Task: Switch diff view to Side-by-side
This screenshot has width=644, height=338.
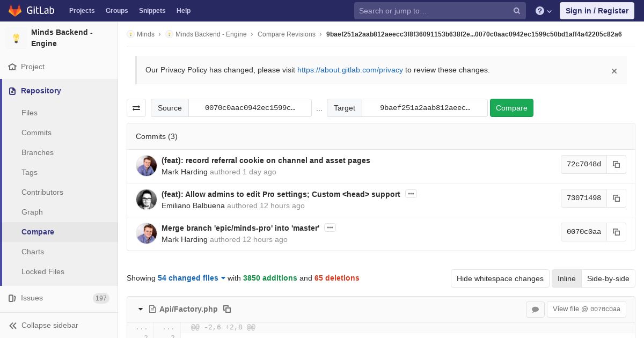Action: point(608,278)
